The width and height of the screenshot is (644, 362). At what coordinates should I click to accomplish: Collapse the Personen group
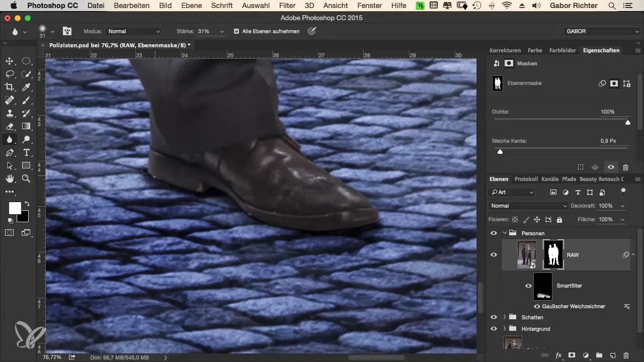click(504, 233)
